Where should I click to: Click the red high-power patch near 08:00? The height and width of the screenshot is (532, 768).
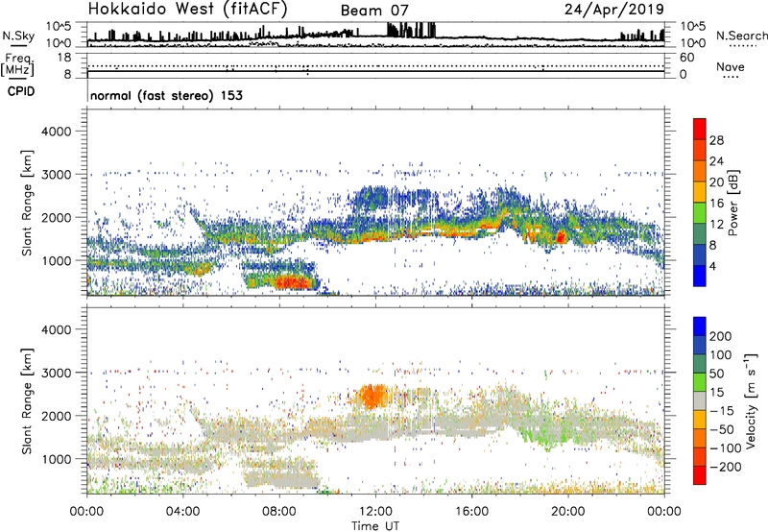(x=293, y=282)
